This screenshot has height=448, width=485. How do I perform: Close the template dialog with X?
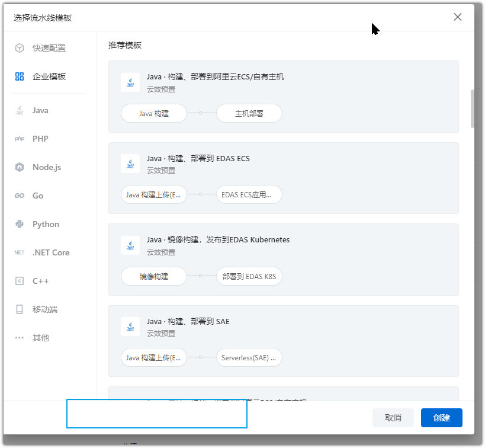click(458, 17)
